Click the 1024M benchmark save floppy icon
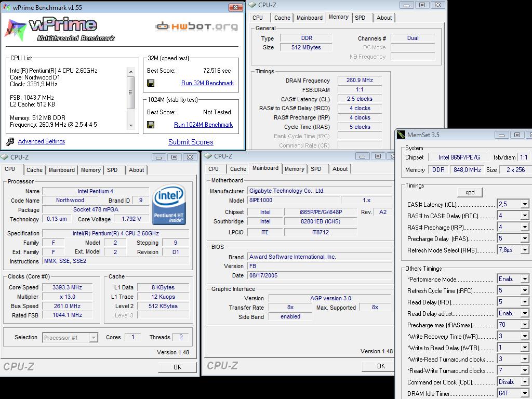This screenshot has width=532, height=399. (151, 125)
